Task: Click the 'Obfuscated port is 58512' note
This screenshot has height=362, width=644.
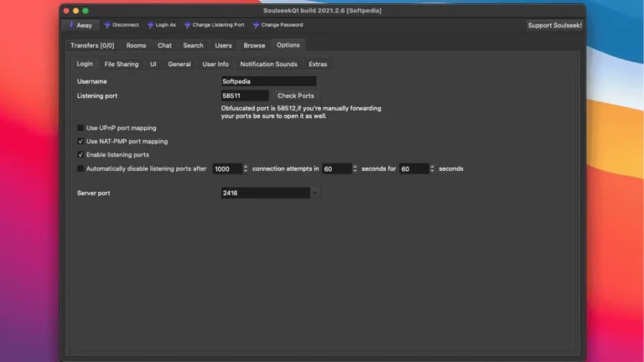Action: click(301, 112)
